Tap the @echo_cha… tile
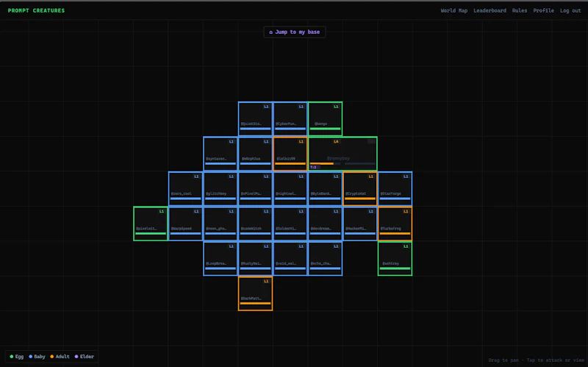 coord(325,258)
